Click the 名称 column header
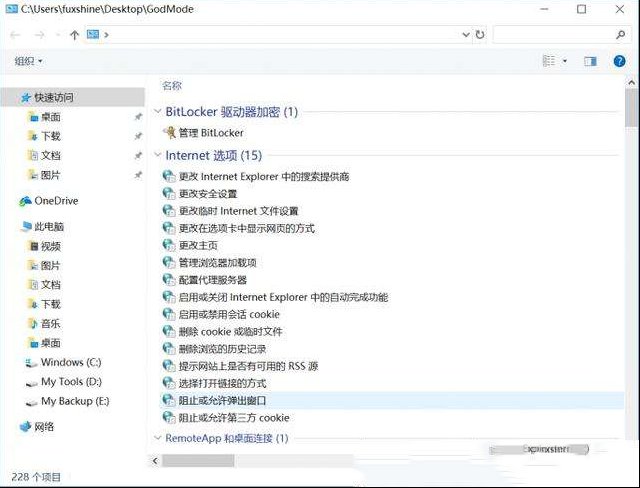The image size is (640, 488). click(172, 86)
